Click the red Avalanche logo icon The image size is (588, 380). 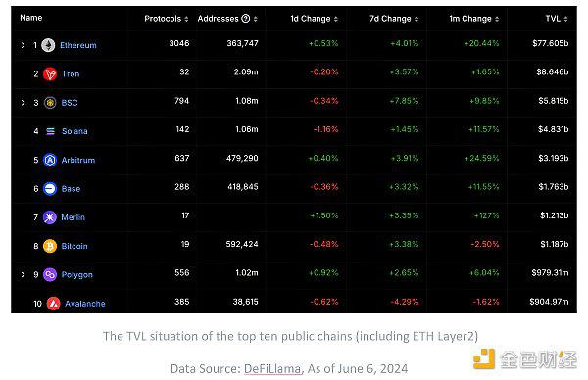pyautogui.click(x=53, y=304)
